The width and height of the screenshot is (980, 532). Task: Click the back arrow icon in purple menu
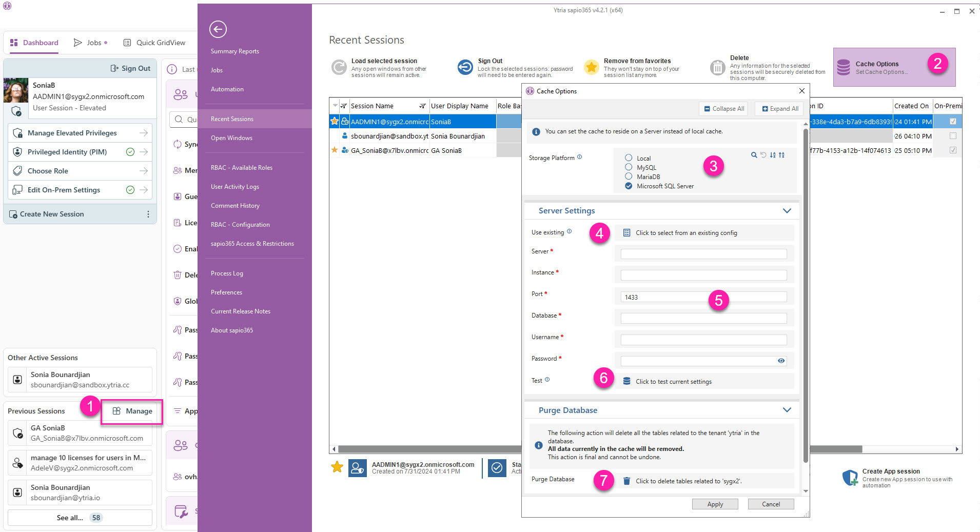218,29
